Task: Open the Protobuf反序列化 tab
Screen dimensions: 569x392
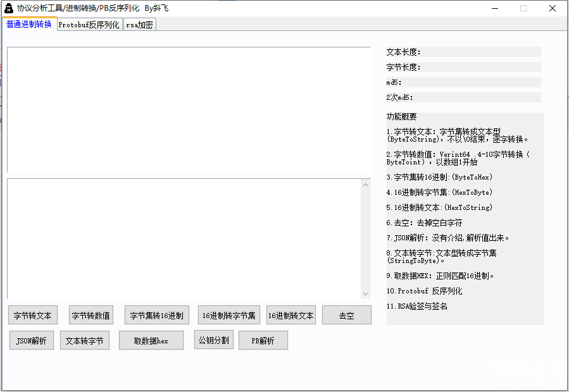Action: [89, 25]
